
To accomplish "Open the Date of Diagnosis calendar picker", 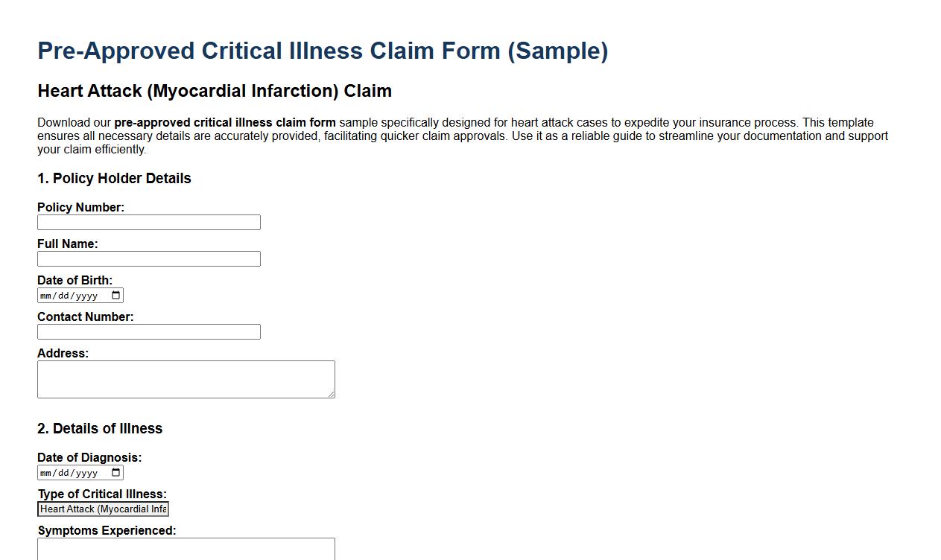I will click(115, 472).
